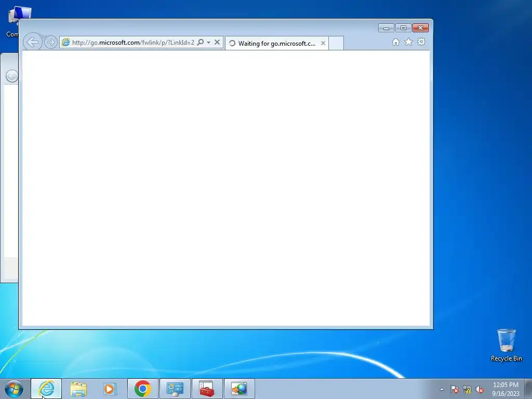Select the Recycle Bin desktop icon
Viewport: 532px width, 399px height.
(x=507, y=345)
